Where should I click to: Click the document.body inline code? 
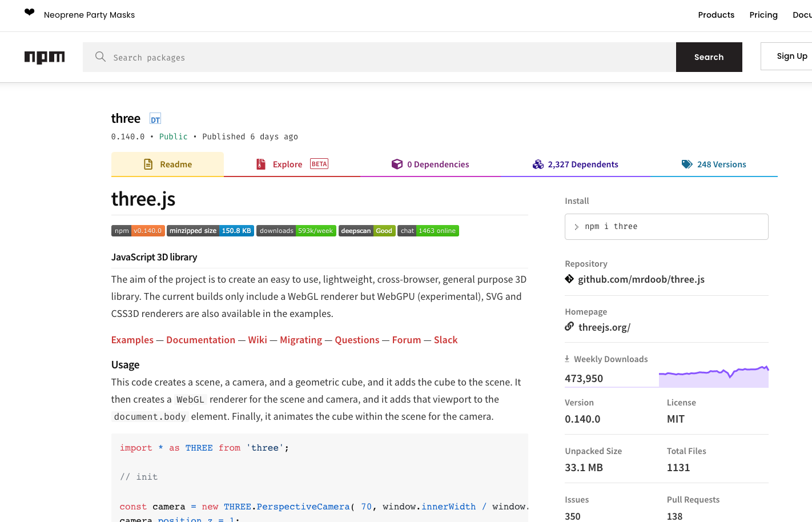click(x=150, y=417)
